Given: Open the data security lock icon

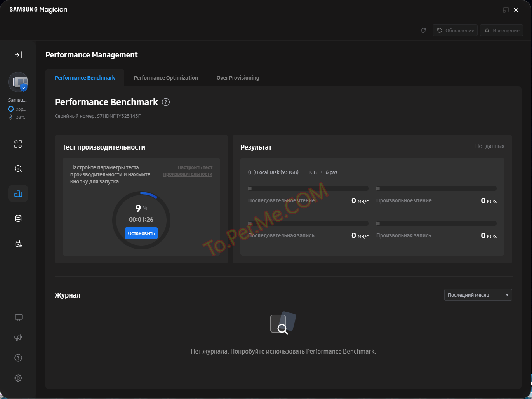Looking at the screenshot, I should (x=18, y=243).
